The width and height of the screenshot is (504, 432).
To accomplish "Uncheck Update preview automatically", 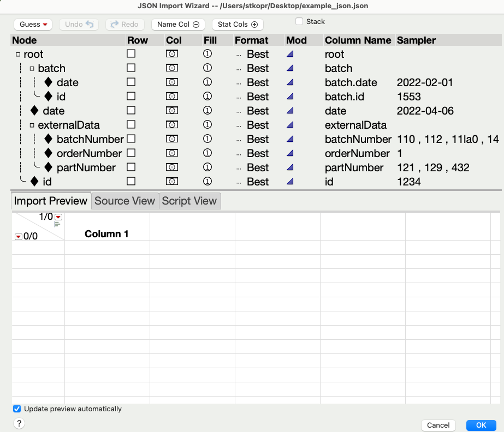I will [17, 409].
